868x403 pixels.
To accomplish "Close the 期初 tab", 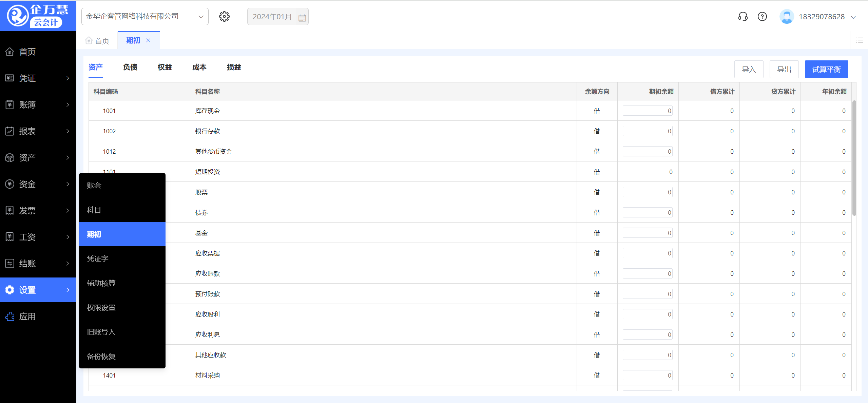I will tap(148, 40).
